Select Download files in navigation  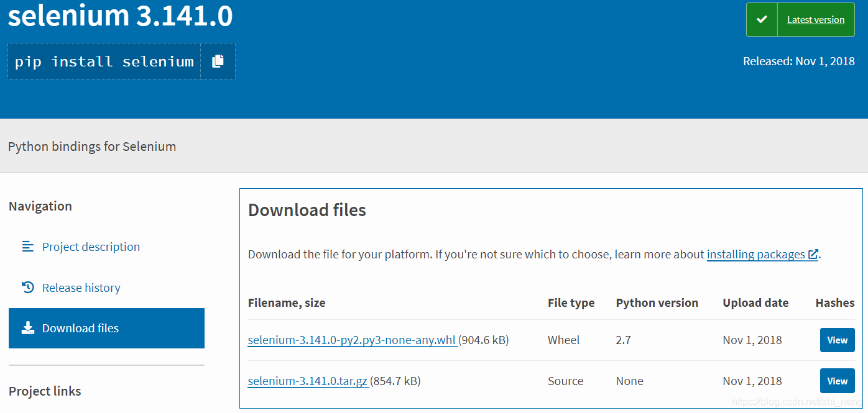coord(106,328)
